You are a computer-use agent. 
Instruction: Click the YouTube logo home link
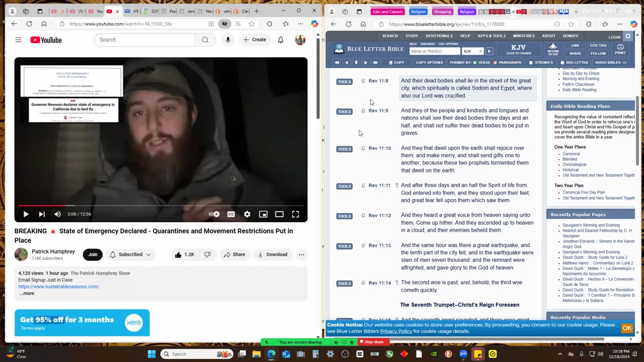click(46, 40)
